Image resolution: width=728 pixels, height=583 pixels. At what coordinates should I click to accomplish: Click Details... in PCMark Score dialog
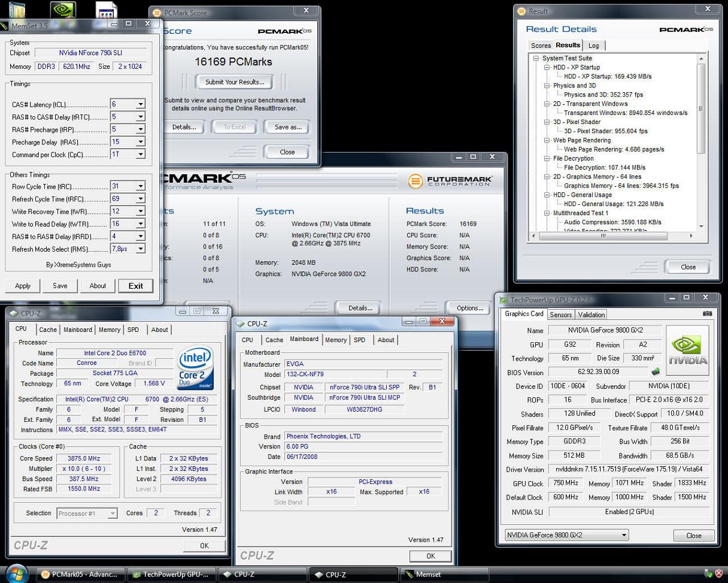[x=184, y=127]
